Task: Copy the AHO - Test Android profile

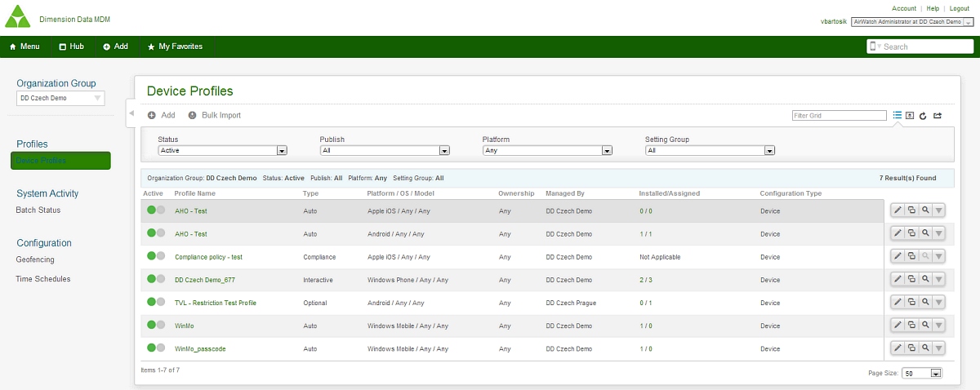Action: (911, 233)
